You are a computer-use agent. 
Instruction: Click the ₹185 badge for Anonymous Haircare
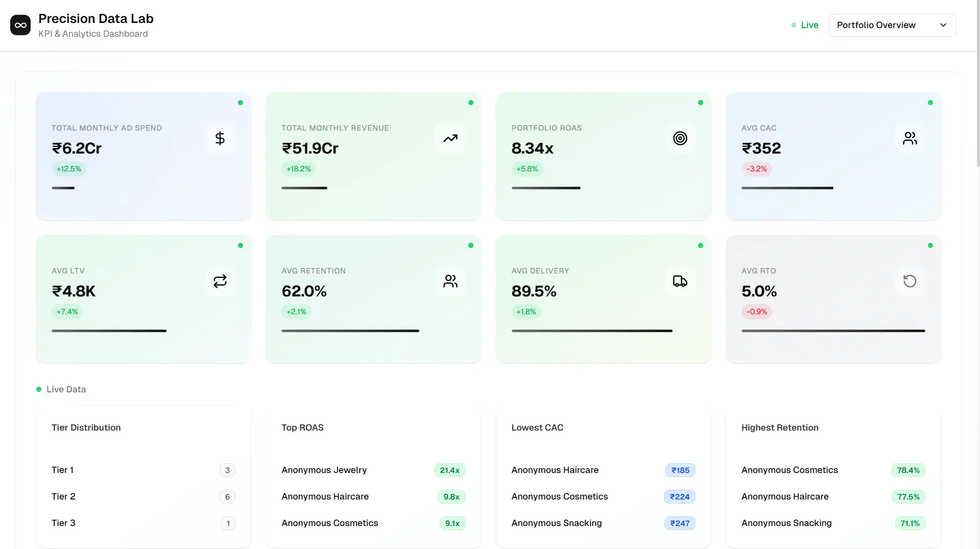(x=679, y=470)
